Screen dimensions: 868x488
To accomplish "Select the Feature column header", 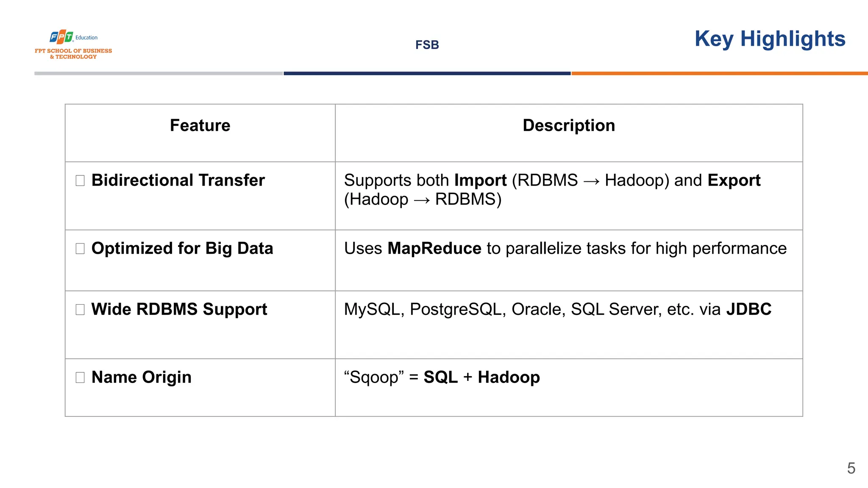I will (200, 125).
